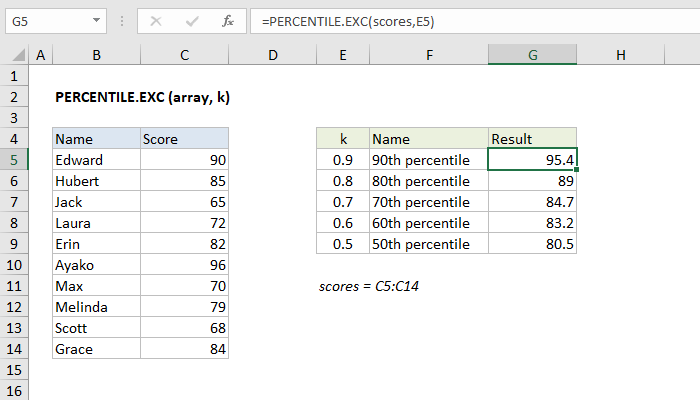Viewport: 700px width, 400px height.
Task: Click the Result header cell
Action: pos(533,139)
